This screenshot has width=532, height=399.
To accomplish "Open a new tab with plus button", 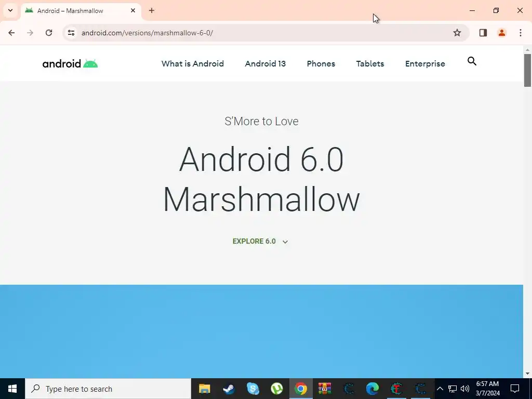I will click(152, 10).
